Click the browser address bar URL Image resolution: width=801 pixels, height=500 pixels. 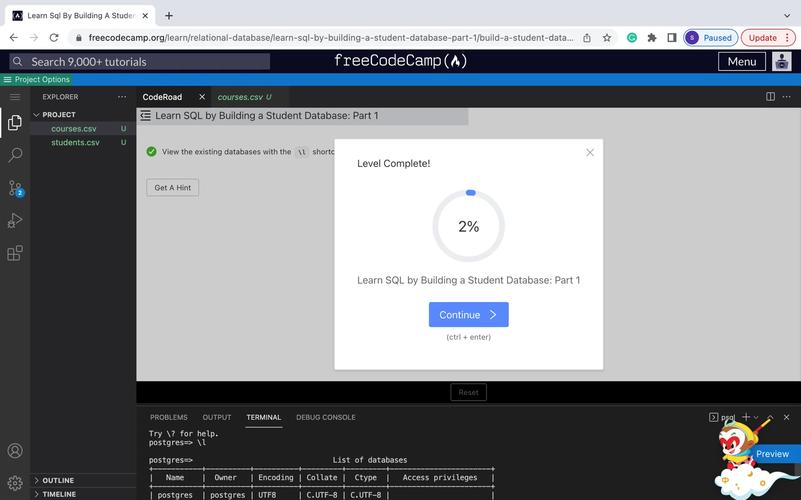[331, 38]
